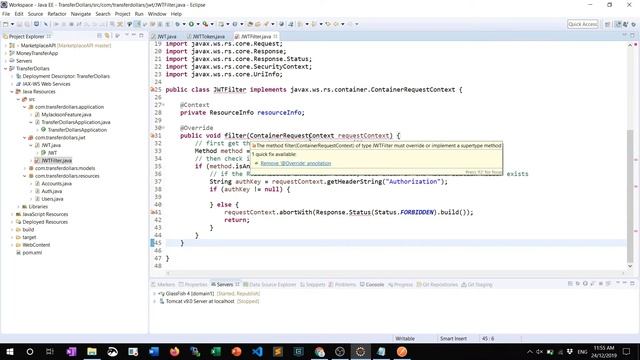Click the editor vertical scrollbar

coord(630,196)
